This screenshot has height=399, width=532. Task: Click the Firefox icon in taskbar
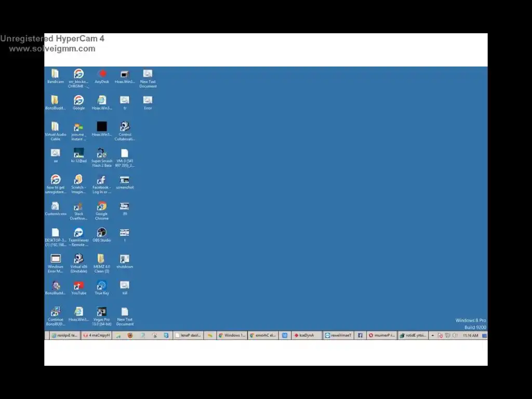coord(130,335)
